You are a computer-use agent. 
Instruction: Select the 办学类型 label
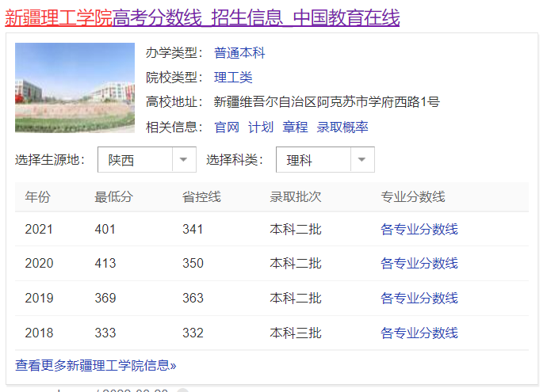tap(174, 53)
